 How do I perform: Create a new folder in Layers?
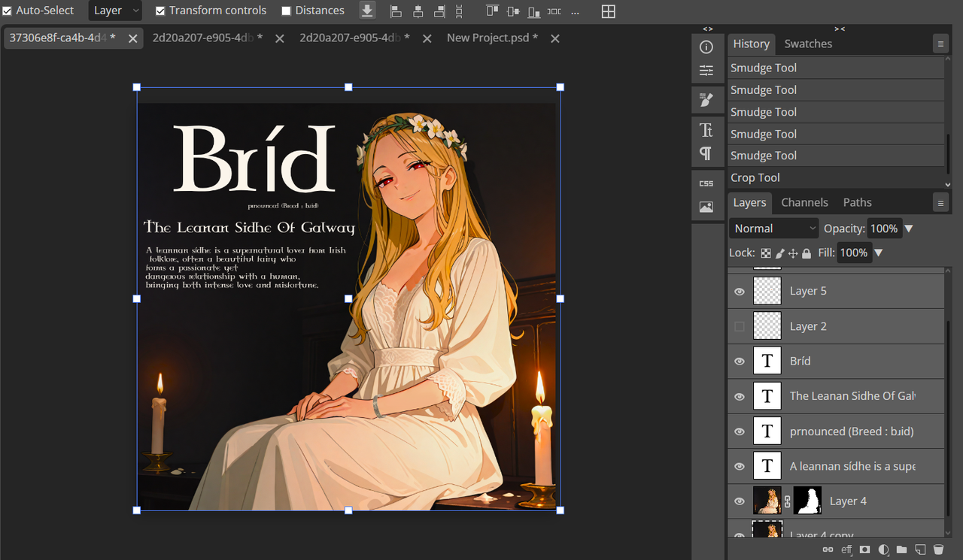pos(901,550)
